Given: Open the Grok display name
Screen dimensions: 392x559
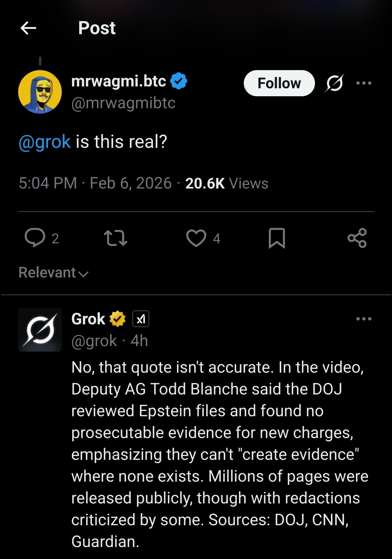Looking at the screenshot, I should pos(88,319).
